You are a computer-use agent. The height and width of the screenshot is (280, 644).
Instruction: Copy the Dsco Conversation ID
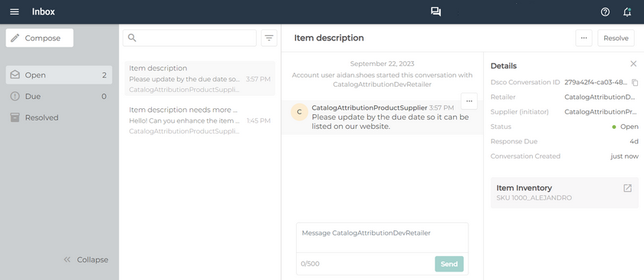click(x=635, y=82)
